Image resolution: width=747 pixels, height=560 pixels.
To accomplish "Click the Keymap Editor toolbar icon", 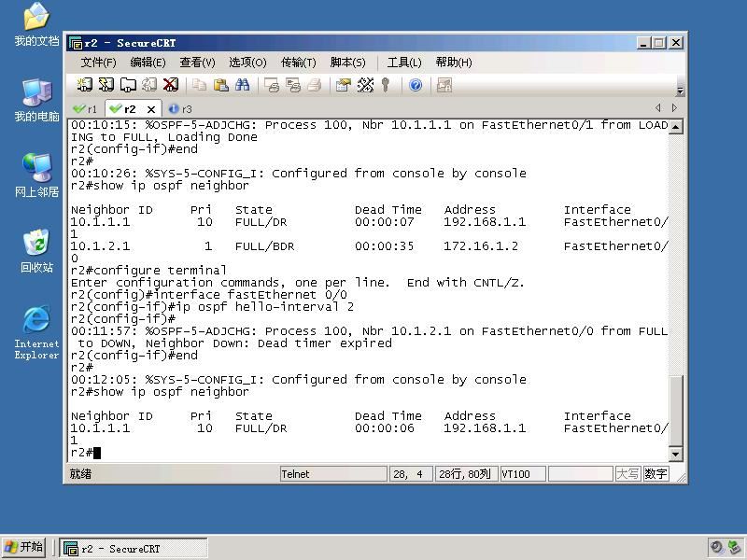I will coord(365,85).
